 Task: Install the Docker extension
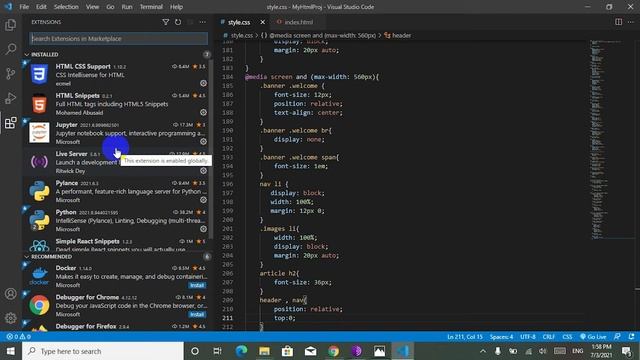tap(197, 285)
